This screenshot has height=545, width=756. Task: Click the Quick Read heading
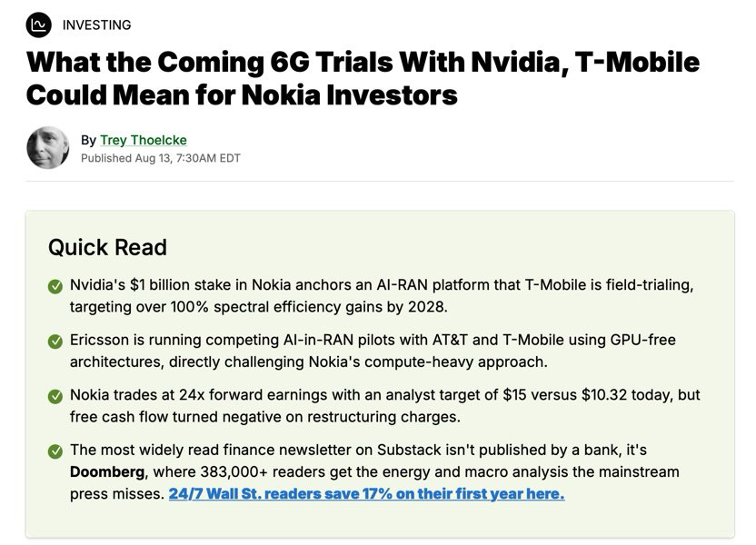107,248
